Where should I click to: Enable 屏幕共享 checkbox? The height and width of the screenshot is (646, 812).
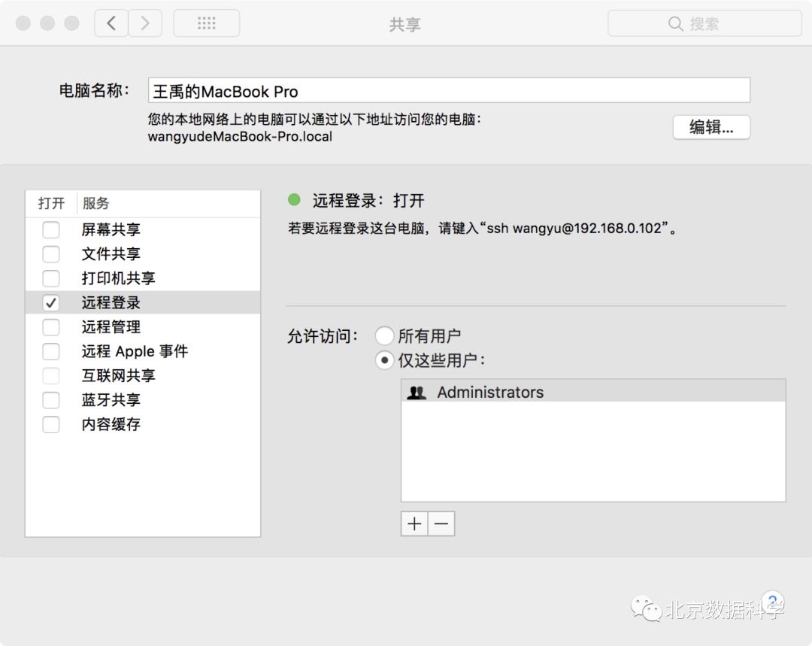pyautogui.click(x=50, y=230)
